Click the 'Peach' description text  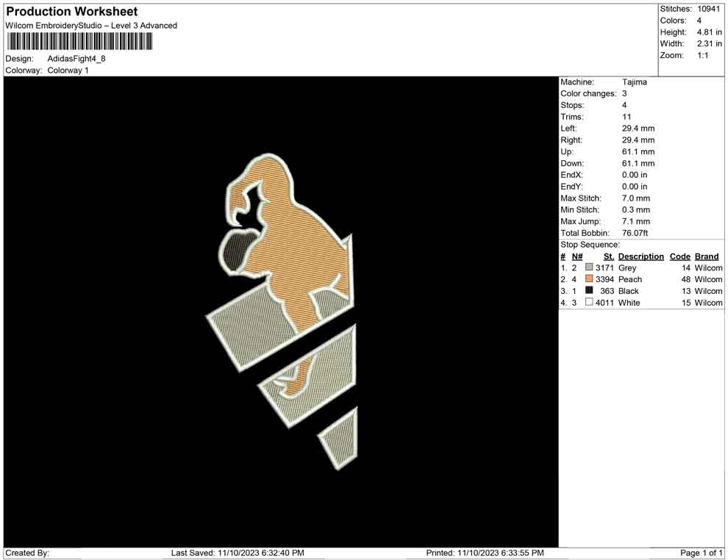[630, 279]
